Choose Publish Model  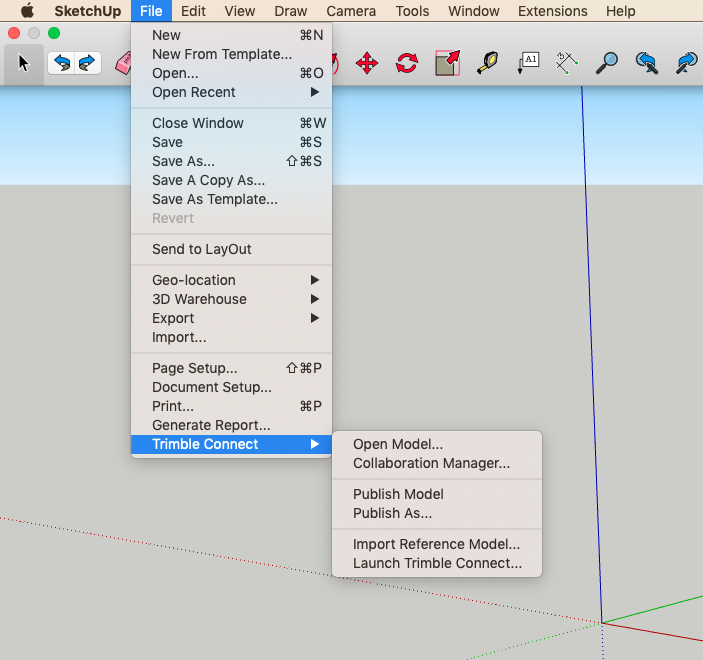[x=437, y=494]
